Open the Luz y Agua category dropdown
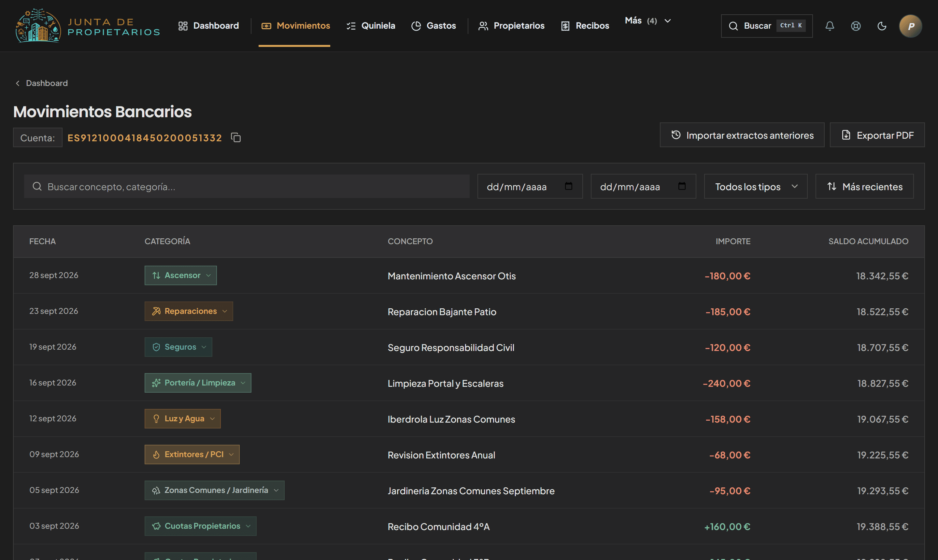The height and width of the screenshot is (560, 938). pos(183,419)
